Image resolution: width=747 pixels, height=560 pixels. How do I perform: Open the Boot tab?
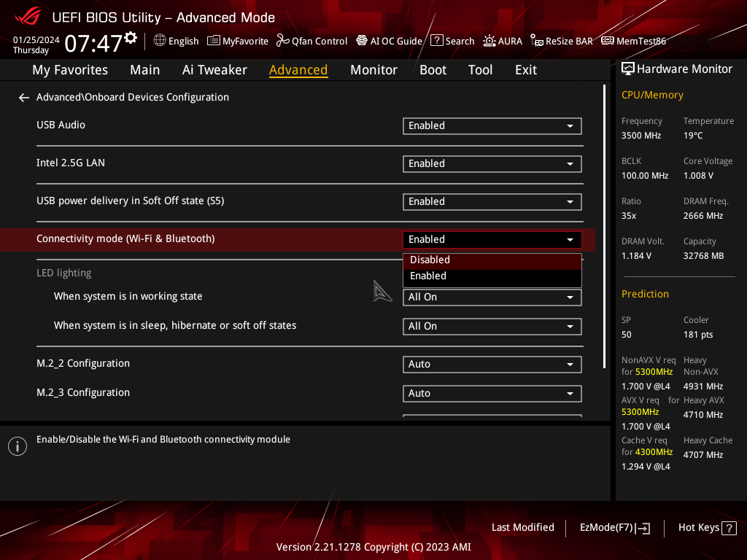click(x=433, y=70)
